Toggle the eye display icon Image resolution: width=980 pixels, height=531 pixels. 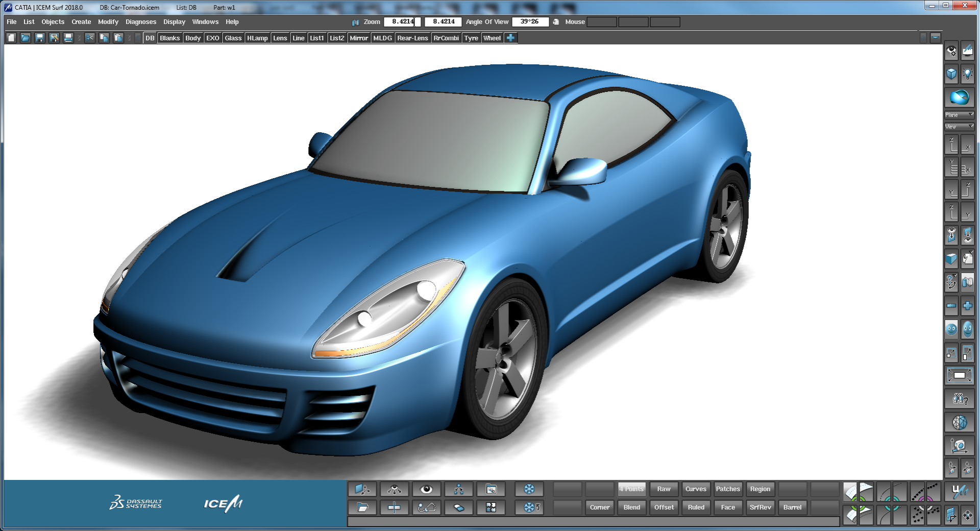click(x=426, y=489)
